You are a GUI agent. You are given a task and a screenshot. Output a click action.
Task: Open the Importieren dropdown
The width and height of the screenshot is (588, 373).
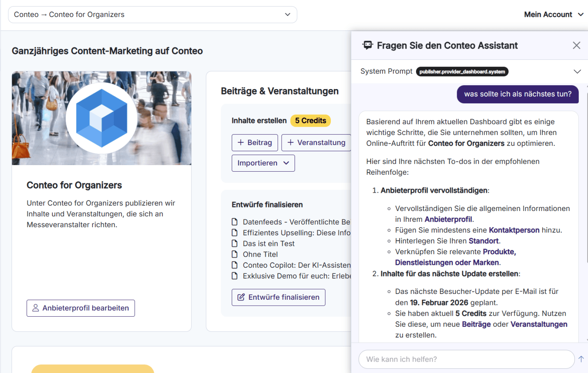pyautogui.click(x=263, y=163)
